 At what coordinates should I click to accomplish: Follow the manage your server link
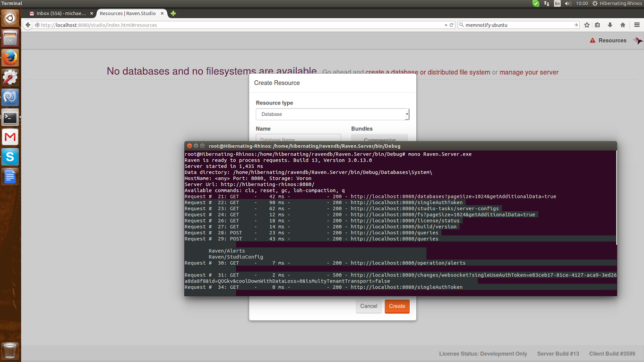(x=529, y=72)
